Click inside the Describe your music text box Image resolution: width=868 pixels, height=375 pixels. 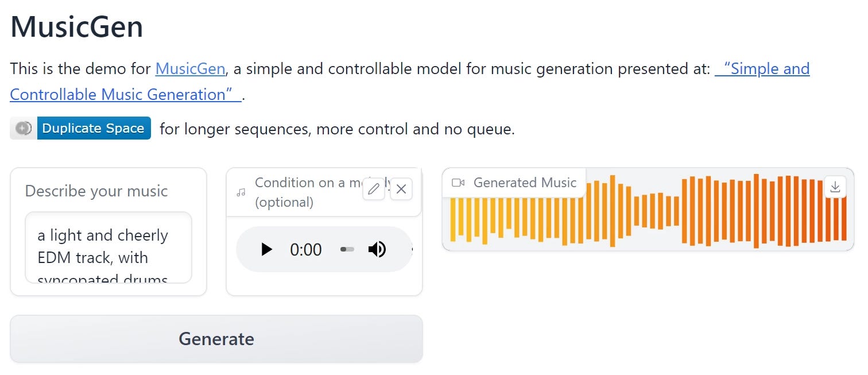[107, 247]
